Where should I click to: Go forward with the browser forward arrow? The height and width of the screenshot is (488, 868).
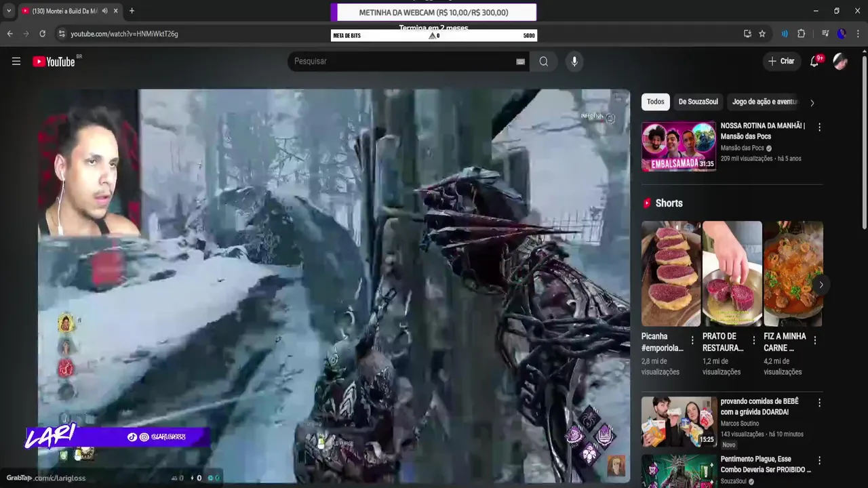pos(26,34)
